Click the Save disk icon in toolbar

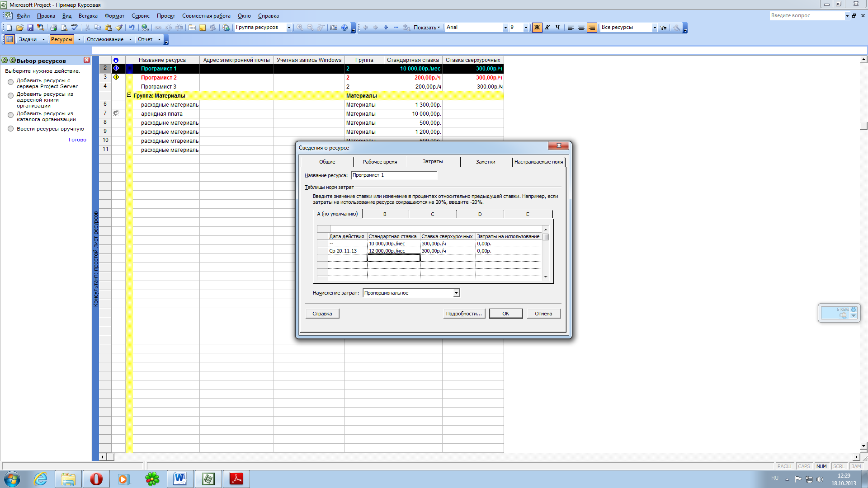pyautogui.click(x=30, y=28)
